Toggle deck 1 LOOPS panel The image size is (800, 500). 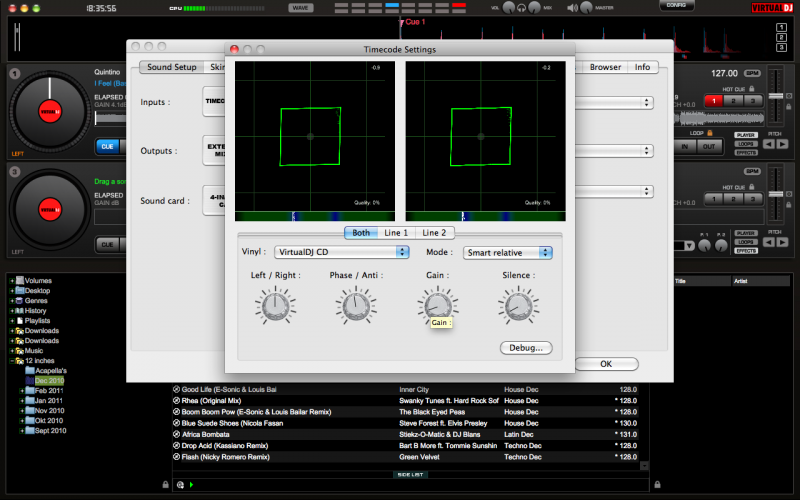(x=746, y=144)
